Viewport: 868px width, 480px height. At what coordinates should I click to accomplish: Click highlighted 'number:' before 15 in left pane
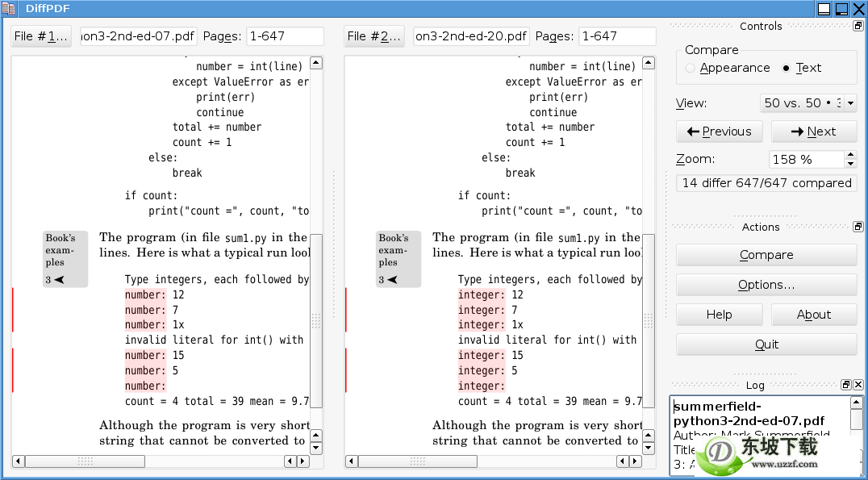145,355
